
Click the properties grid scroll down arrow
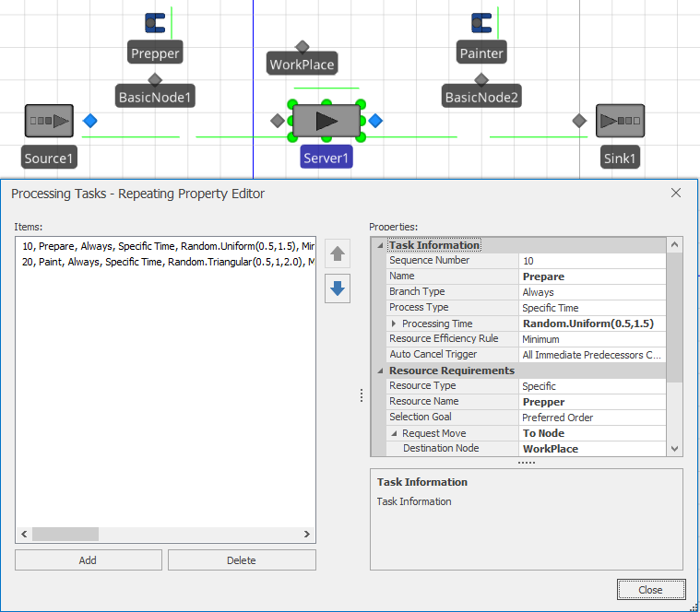(x=674, y=448)
